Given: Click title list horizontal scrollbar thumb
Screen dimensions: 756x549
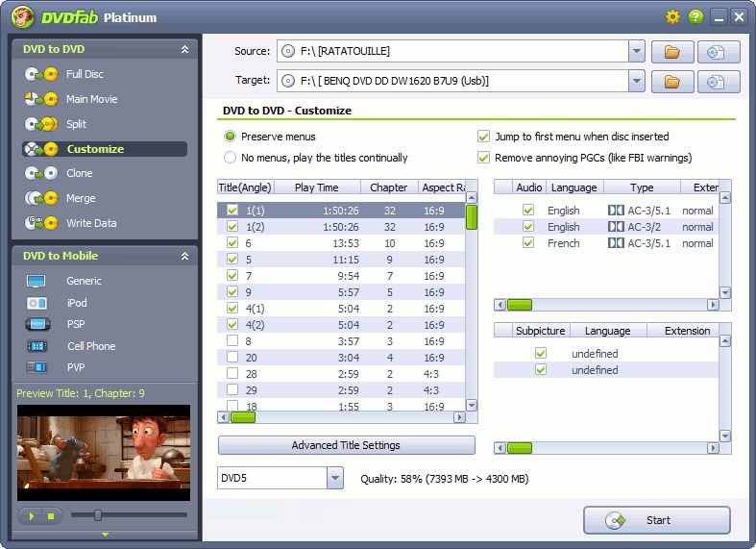Looking at the screenshot, I should (243, 418).
